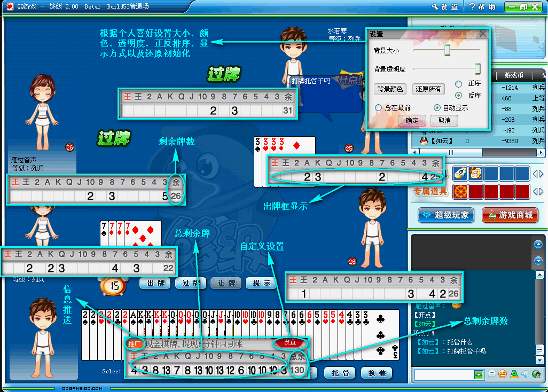Click the chat message input field
548x392 pixels.
point(444,374)
